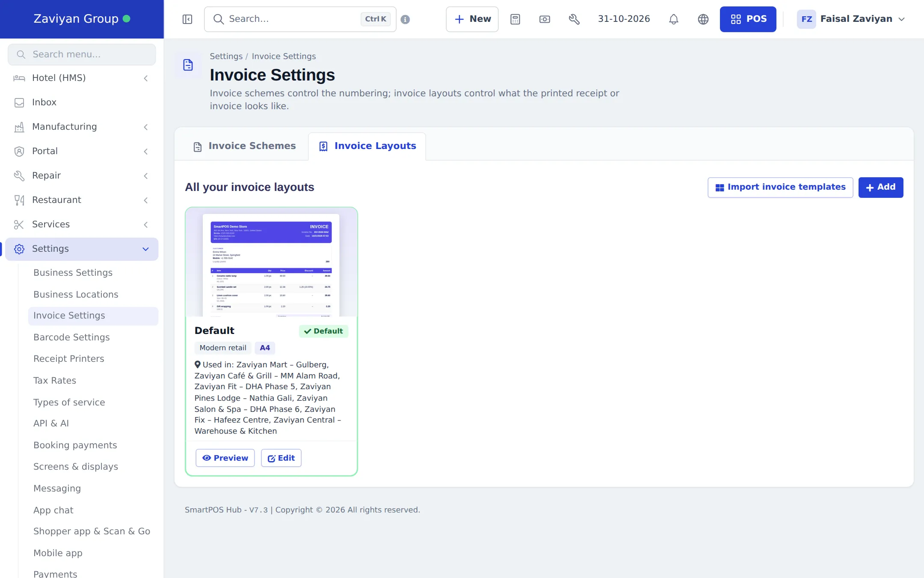Open the cash register icon in the top bar

pos(545,19)
